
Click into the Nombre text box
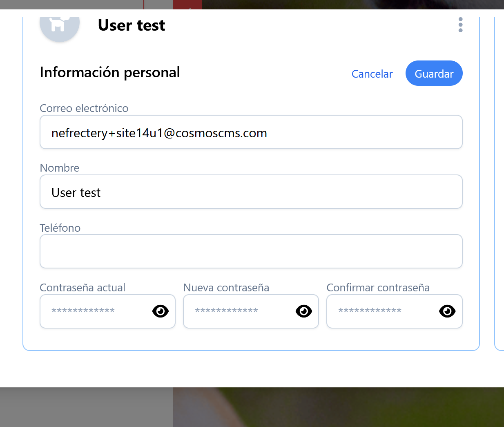tap(251, 192)
